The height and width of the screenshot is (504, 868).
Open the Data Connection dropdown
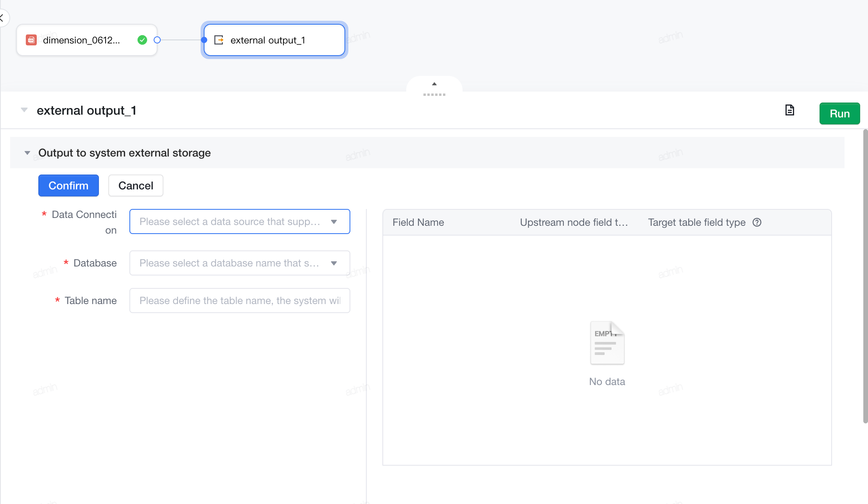click(240, 221)
